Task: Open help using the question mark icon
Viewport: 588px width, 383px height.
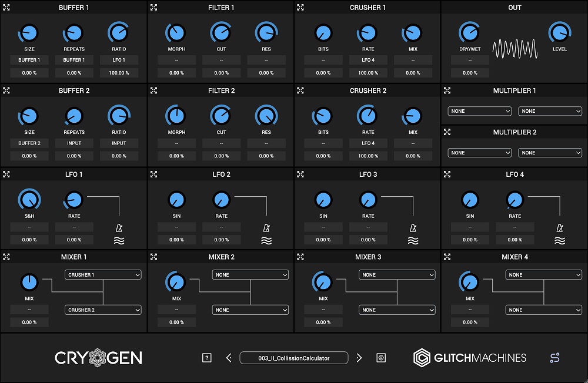Action: coord(207,357)
